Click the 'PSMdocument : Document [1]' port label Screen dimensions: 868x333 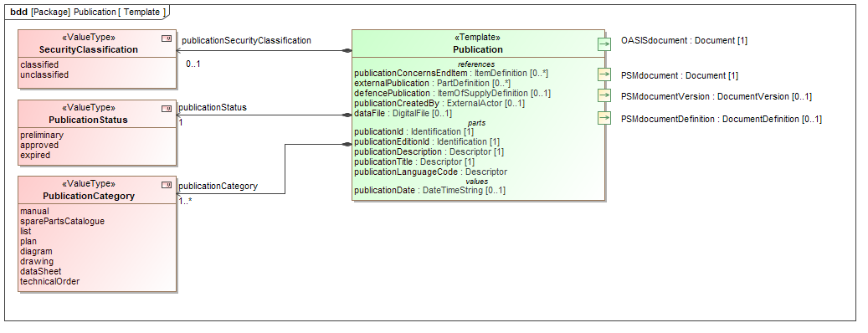pos(679,75)
